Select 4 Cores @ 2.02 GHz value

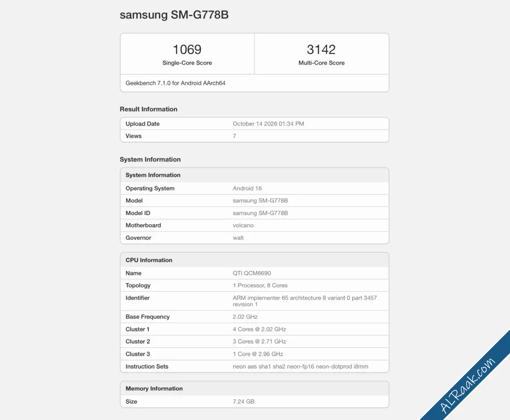(259, 329)
